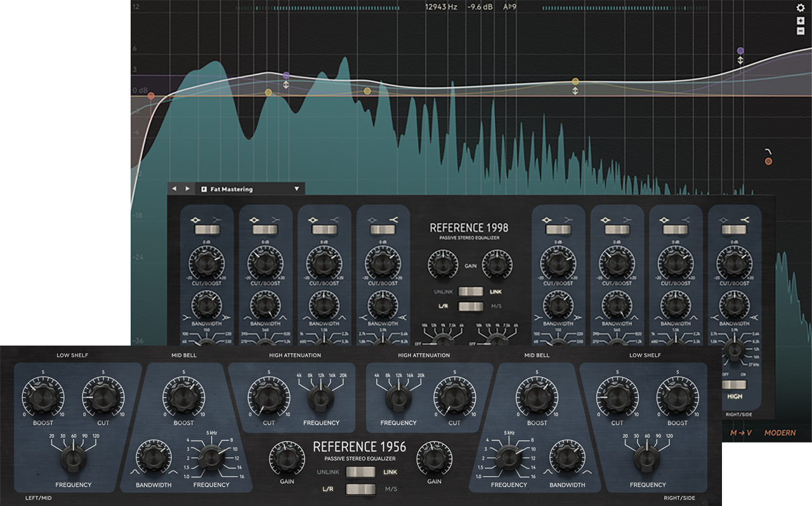This screenshot has height=506, width=812.
Task: Open the Fat Mastering preset dropdown
Action: click(x=296, y=189)
